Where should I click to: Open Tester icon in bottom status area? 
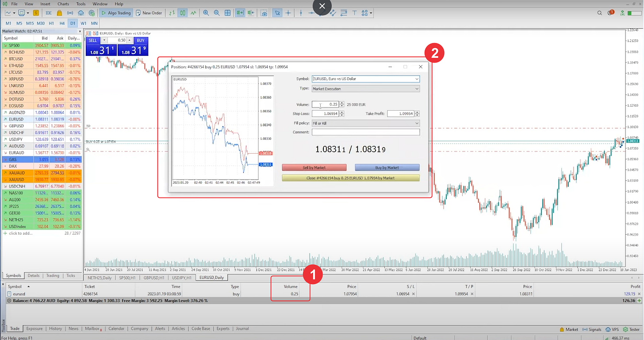pos(631,329)
